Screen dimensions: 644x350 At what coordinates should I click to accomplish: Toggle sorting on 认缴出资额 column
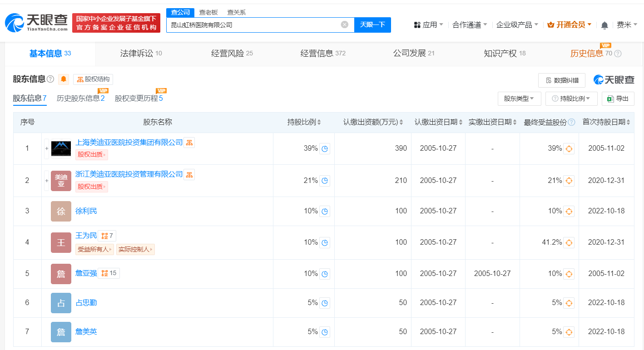click(x=402, y=122)
